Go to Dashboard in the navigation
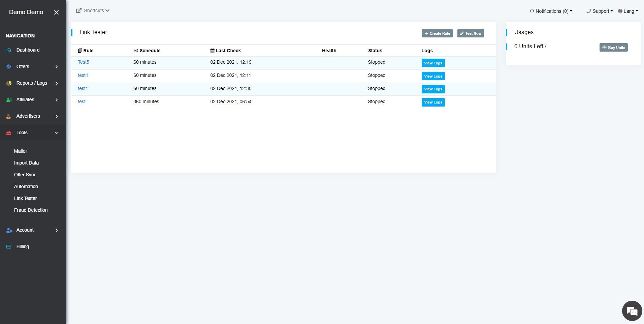Viewport: 644px width, 324px height. pyautogui.click(x=28, y=50)
